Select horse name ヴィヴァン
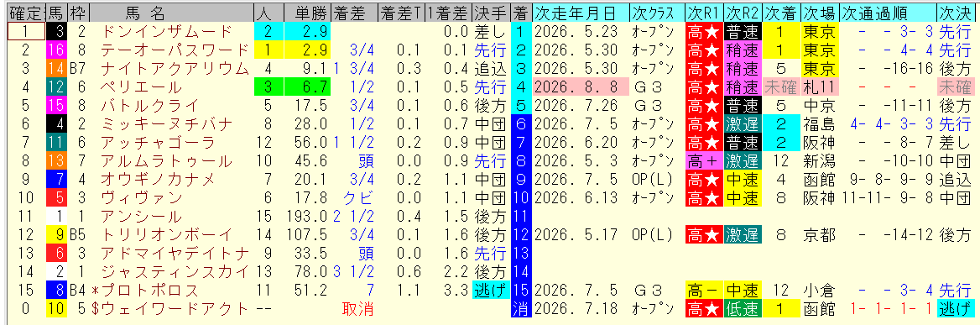 (141, 198)
